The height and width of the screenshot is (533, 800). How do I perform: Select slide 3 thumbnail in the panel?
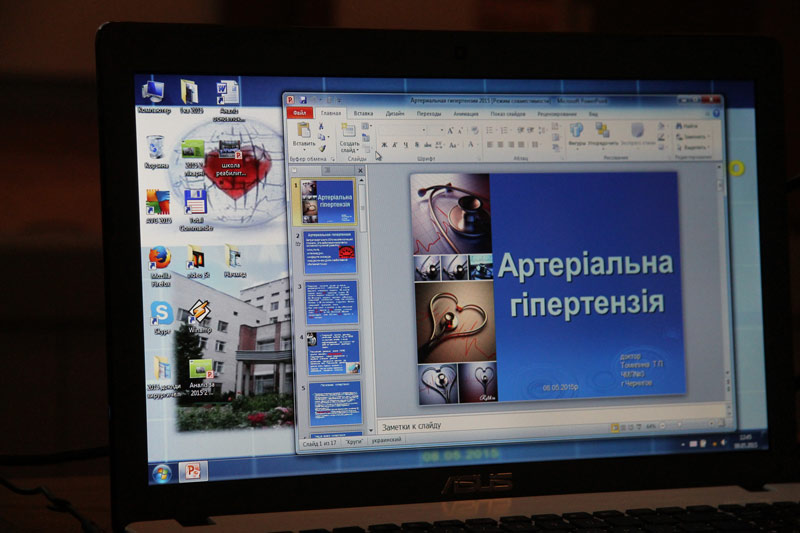(331, 301)
